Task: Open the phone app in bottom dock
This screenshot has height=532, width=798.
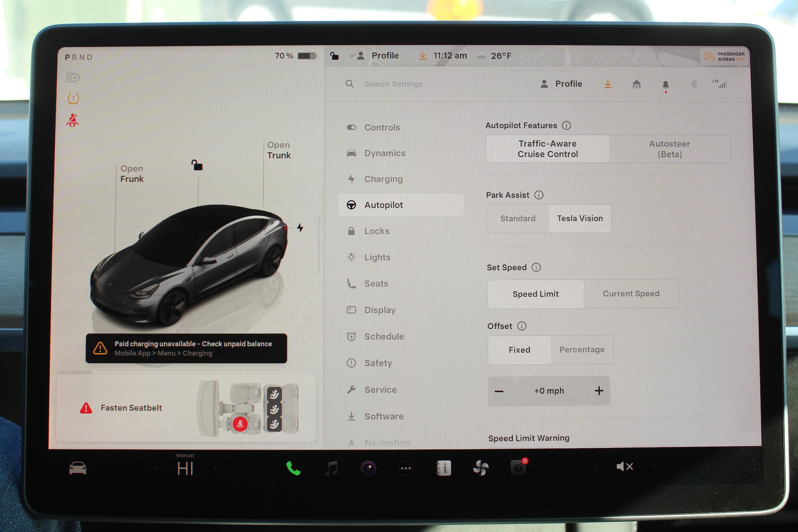Action: [293, 468]
